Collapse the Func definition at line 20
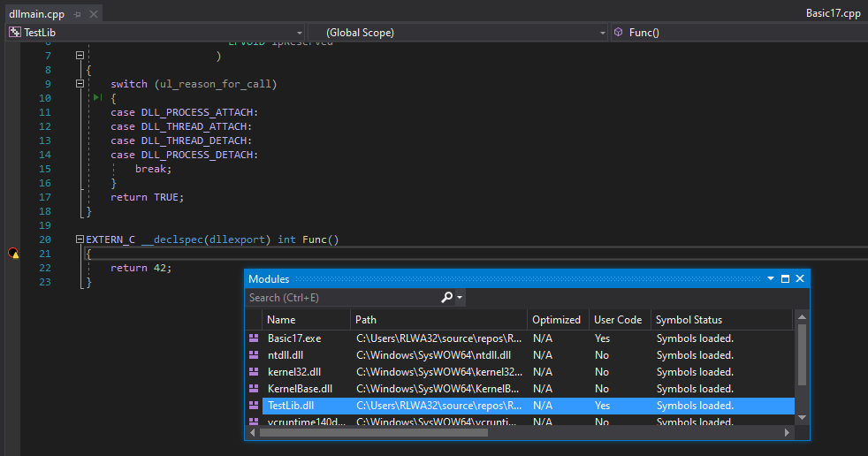 (80, 239)
